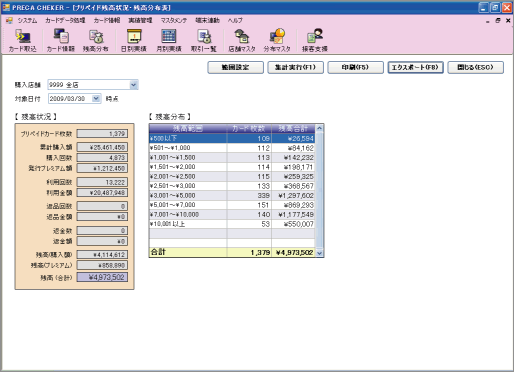Open the 月別実績 toolbar icon

coord(169,40)
